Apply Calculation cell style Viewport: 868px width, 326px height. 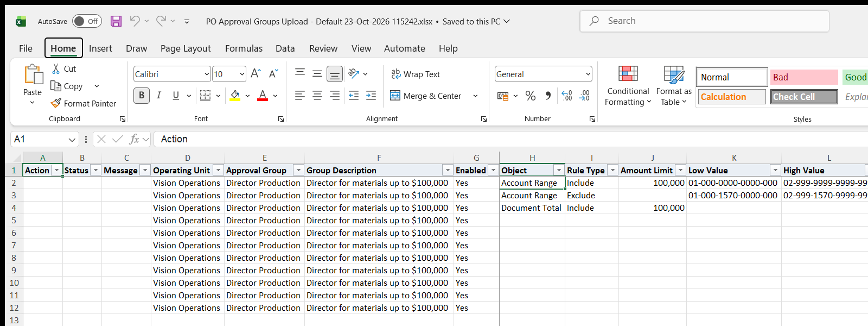click(732, 97)
